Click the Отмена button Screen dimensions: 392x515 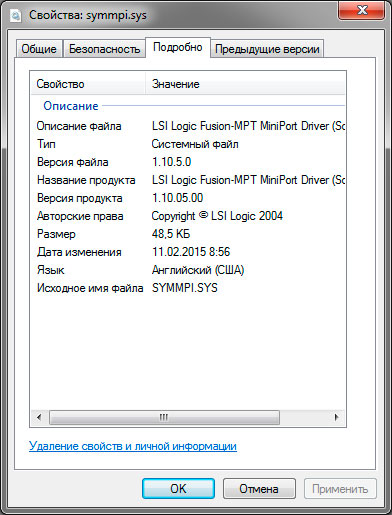pyautogui.click(x=259, y=489)
